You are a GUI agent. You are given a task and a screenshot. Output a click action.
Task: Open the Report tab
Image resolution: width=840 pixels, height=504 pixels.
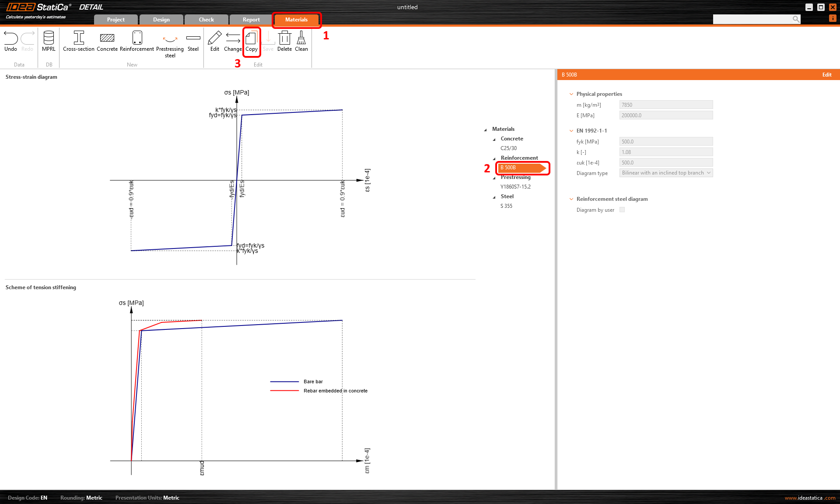tap(251, 20)
